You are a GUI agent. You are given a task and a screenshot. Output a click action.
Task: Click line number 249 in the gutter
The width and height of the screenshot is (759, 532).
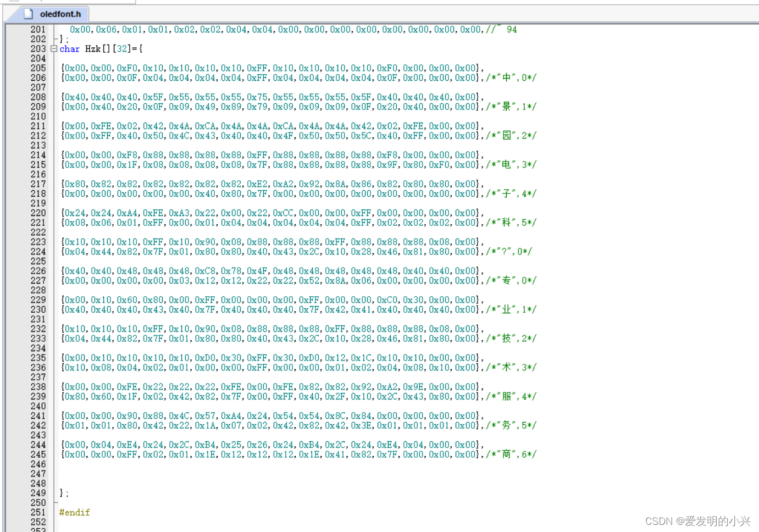(x=38, y=493)
